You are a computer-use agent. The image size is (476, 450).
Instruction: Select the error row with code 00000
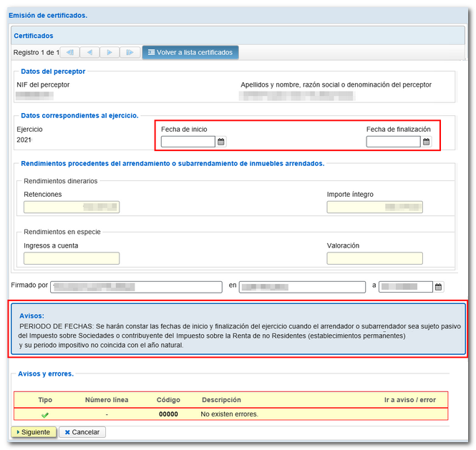pos(230,414)
